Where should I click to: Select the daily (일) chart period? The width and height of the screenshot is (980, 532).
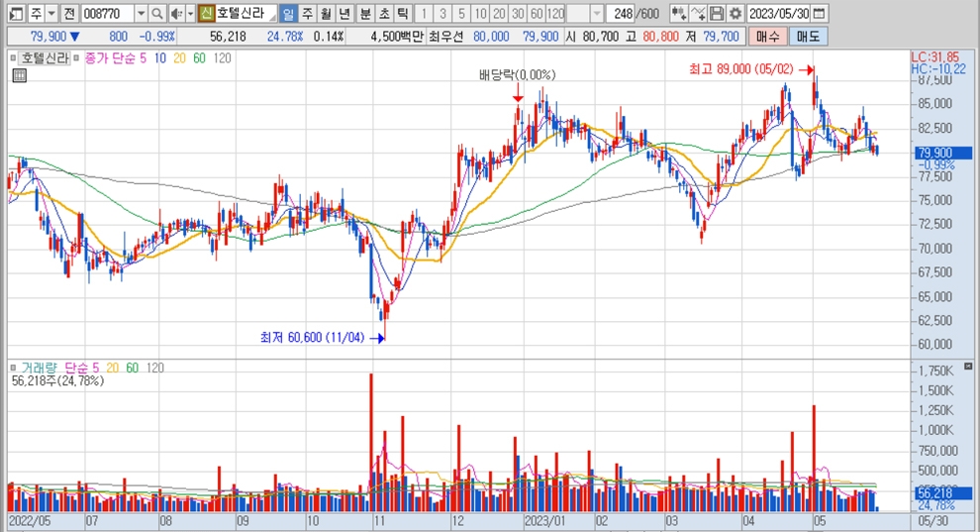[287, 14]
